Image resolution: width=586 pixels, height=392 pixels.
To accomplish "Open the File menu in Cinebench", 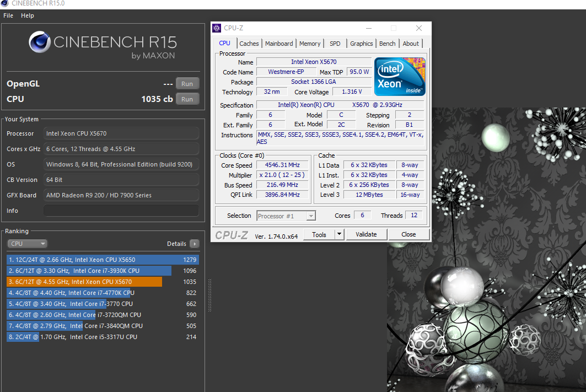I will (x=8, y=15).
